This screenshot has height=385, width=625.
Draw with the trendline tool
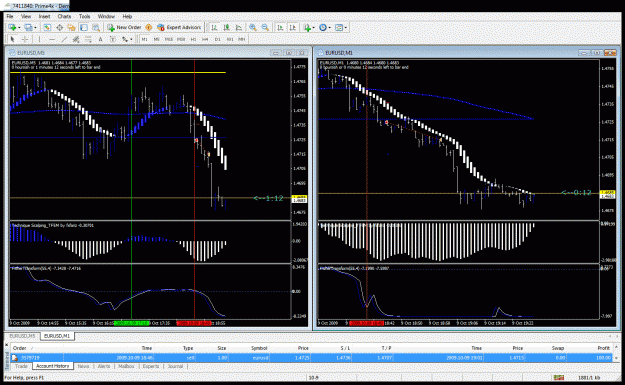point(64,39)
